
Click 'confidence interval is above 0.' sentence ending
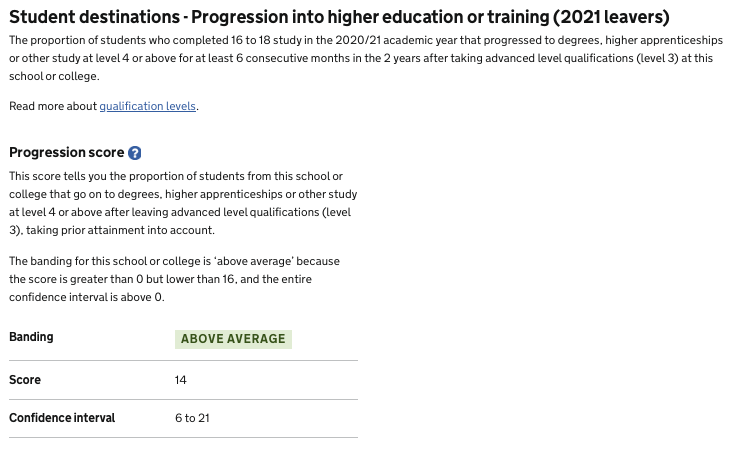coord(87,297)
